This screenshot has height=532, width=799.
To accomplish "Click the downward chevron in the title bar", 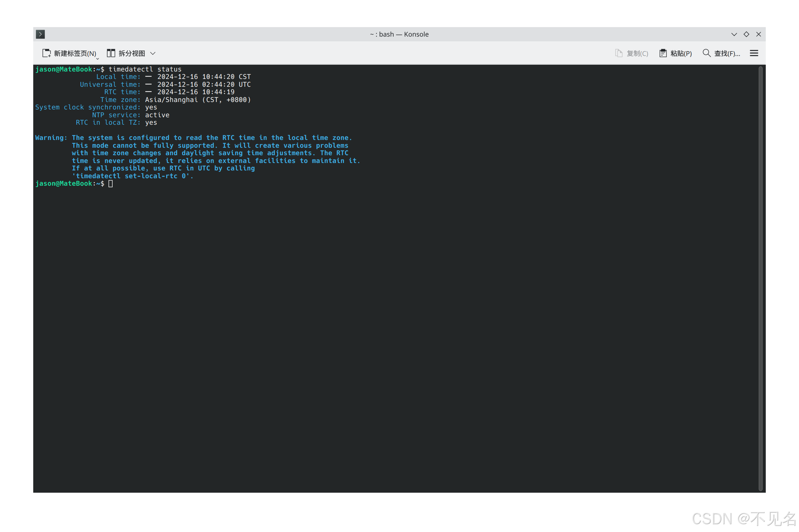I will point(735,34).
